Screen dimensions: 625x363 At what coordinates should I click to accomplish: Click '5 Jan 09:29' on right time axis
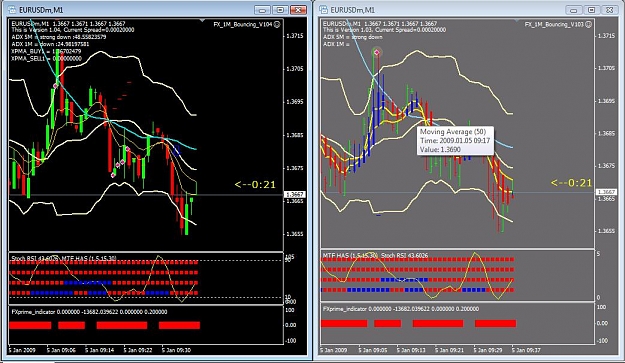[488, 350]
